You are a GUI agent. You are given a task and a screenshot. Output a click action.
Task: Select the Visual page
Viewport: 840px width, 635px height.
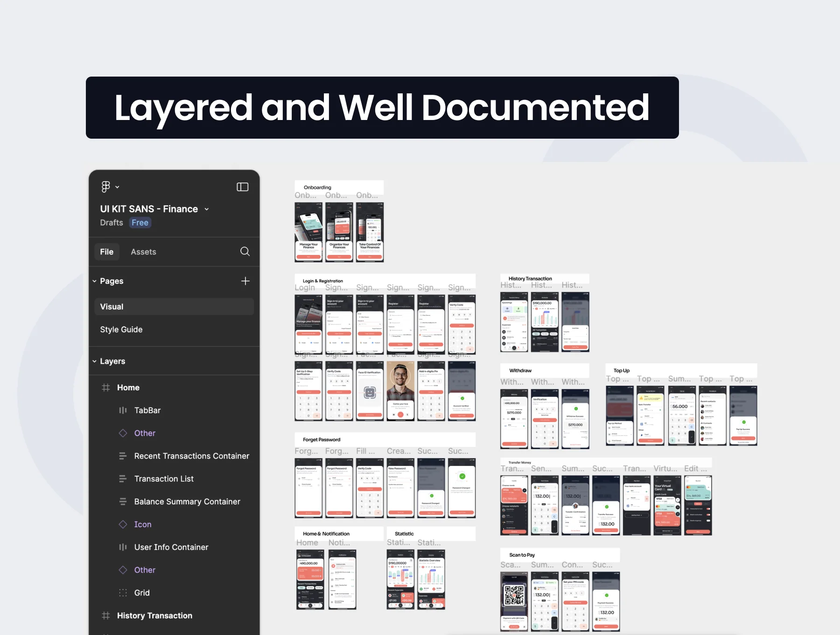click(x=174, y=307)
